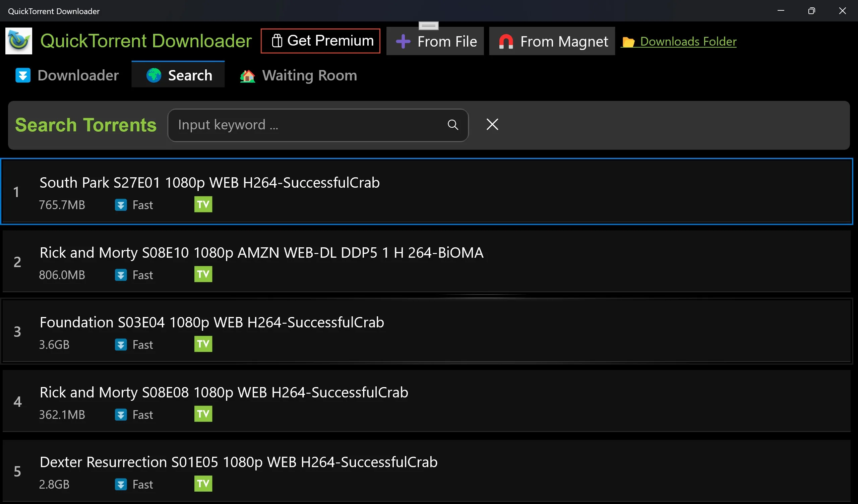
Task: Add a torrent From Magnet
Action: click(552, 41)
